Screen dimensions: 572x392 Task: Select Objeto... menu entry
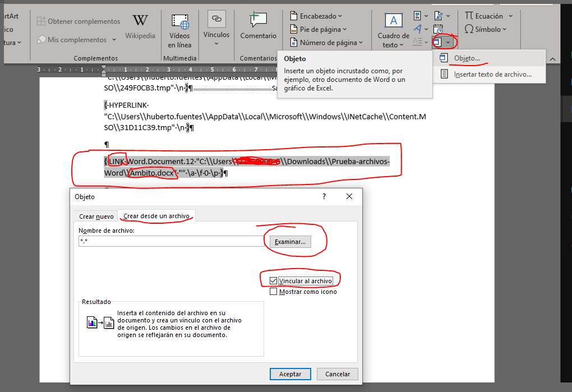[489, 58]
